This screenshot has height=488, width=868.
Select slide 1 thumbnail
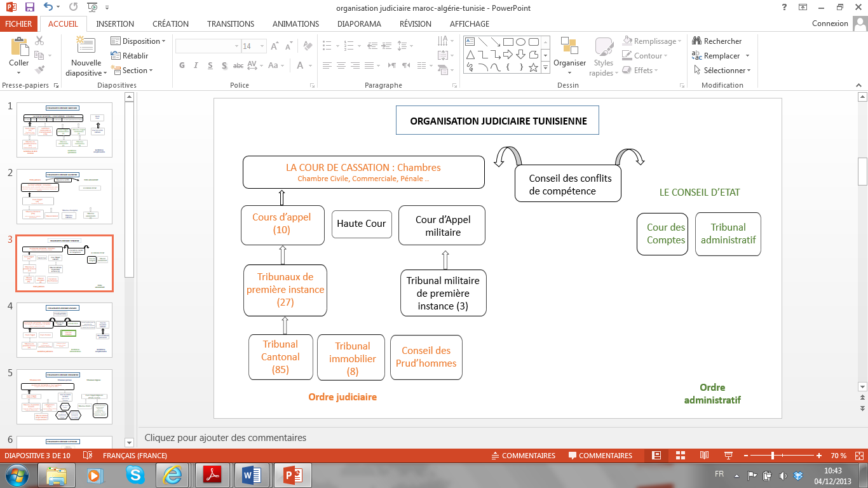coord(64,130)
